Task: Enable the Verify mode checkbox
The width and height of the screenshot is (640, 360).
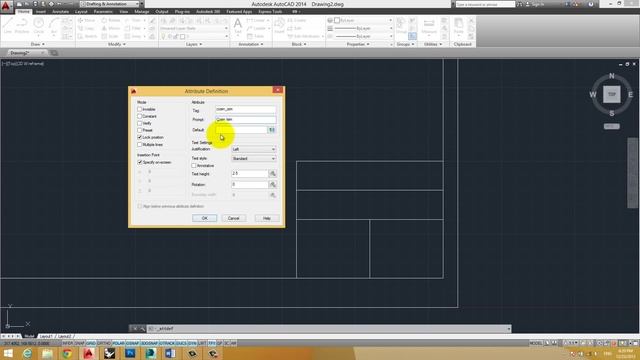Action: tap(140, 123)
